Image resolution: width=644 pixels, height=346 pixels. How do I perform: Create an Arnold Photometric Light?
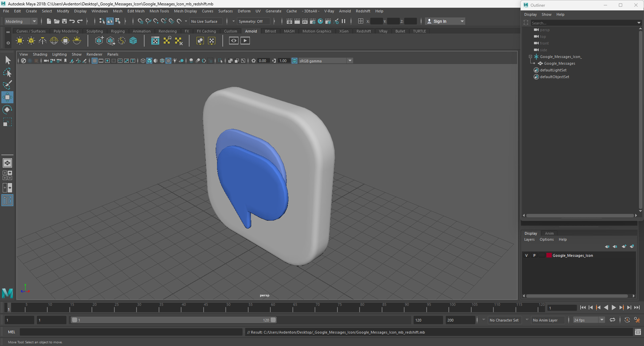coord(43,41)
